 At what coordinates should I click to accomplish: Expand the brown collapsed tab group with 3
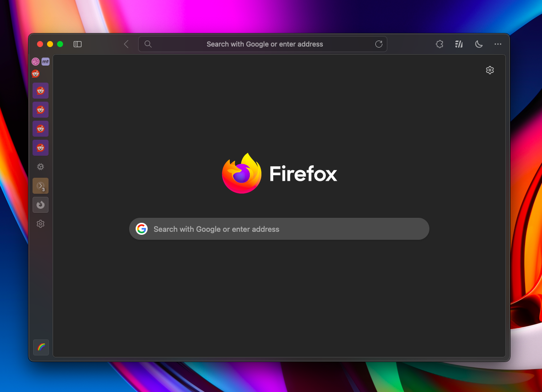pos(41,186)
